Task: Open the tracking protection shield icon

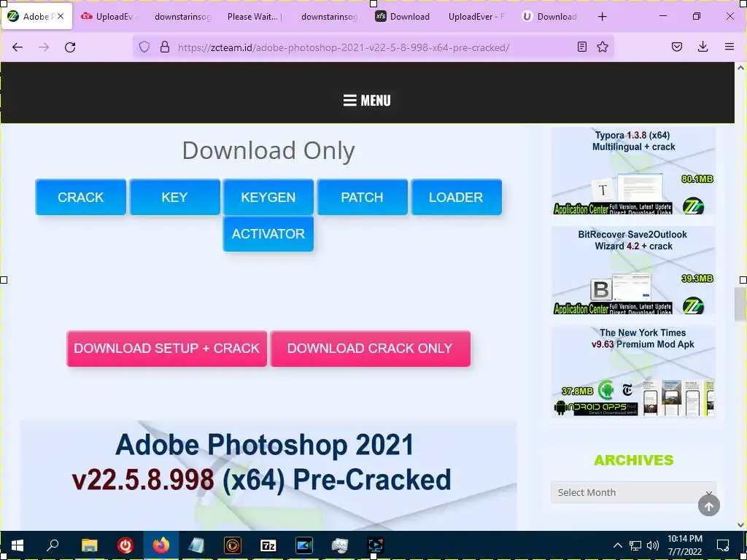Action: [144, 47]
